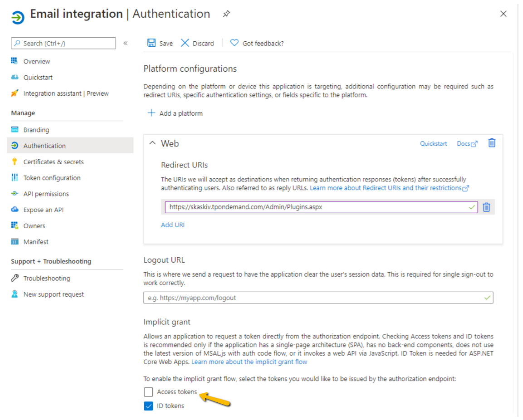Delete the Web platform configuration
This screenshot has height=420, width=523.
[492, 143]
